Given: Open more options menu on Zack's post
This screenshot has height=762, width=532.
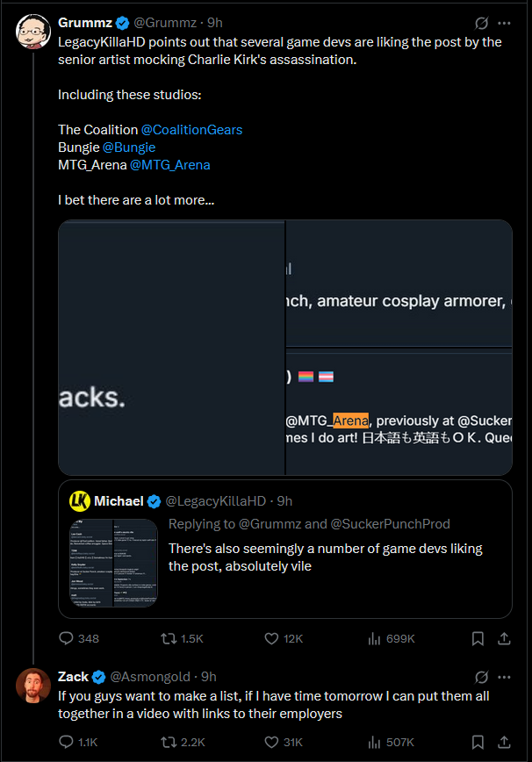Looking at the screenshot, I should pyautogui.click(x=504, y=677).
